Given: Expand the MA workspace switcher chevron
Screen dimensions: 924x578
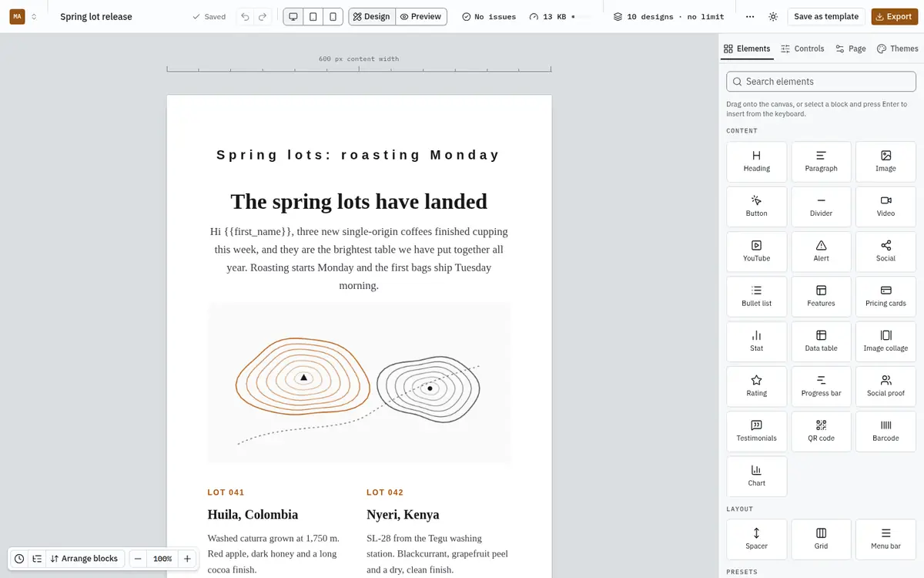Looking at the screenshot, I should (34, 16).
